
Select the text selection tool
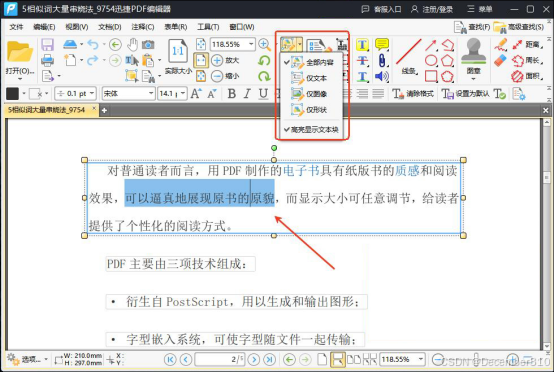click(132, 60)
